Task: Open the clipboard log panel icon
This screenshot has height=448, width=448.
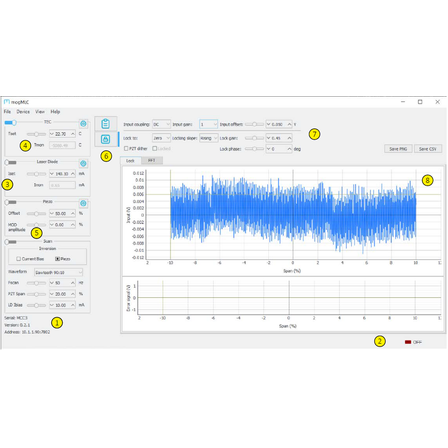Action: 105,124
